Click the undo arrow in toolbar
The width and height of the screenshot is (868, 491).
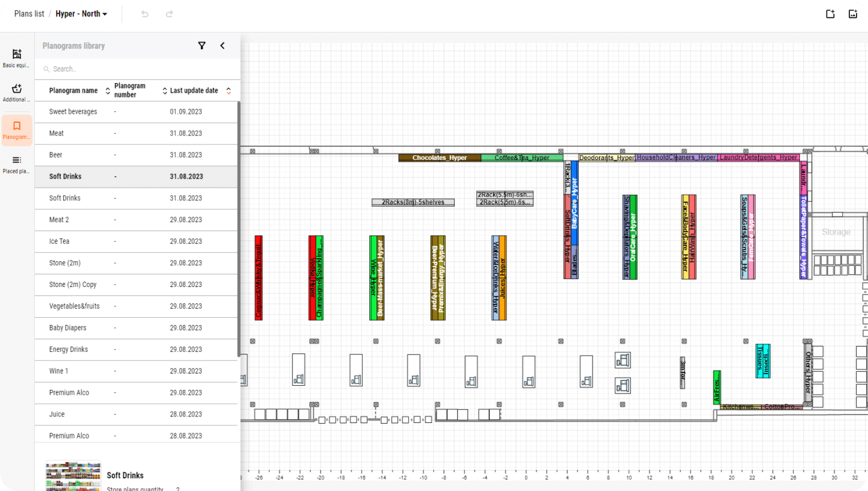point(145,14)
